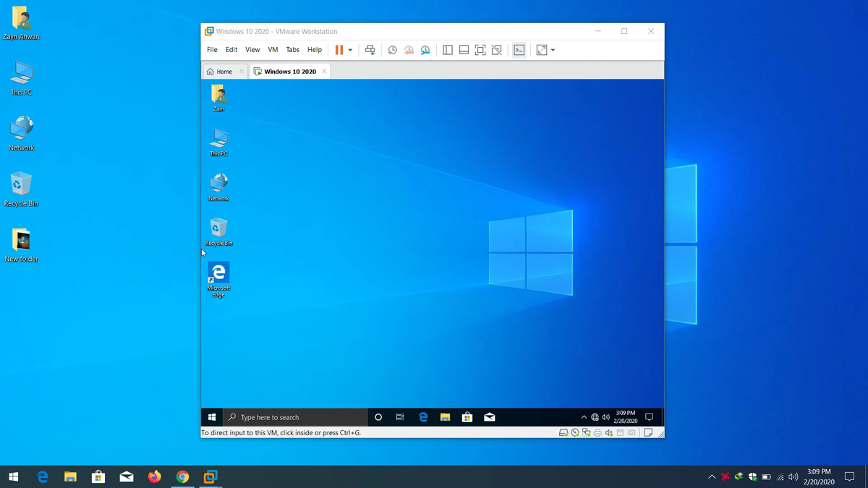Open File Explorer in the guest taskbar

(446, 417)
